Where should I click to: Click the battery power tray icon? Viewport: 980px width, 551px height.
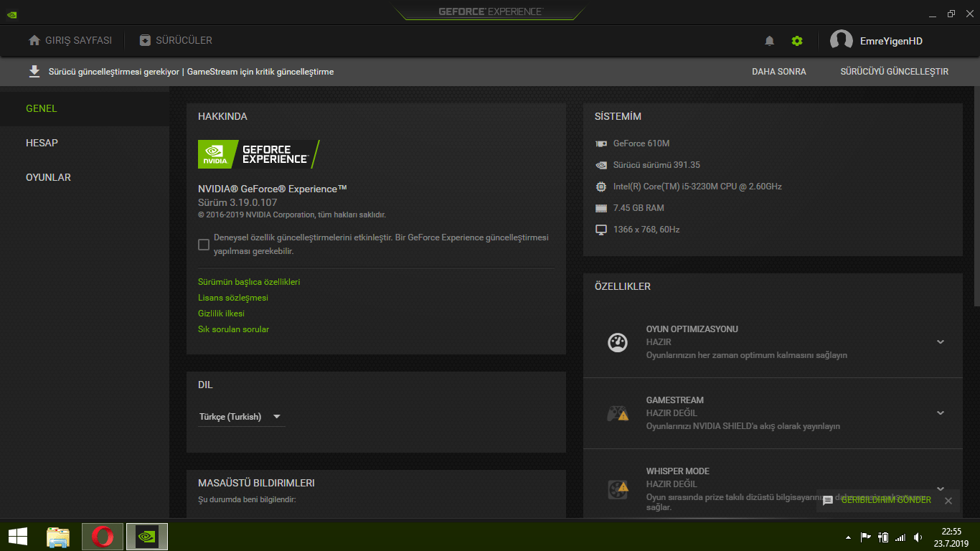click(x=883, y=537)
